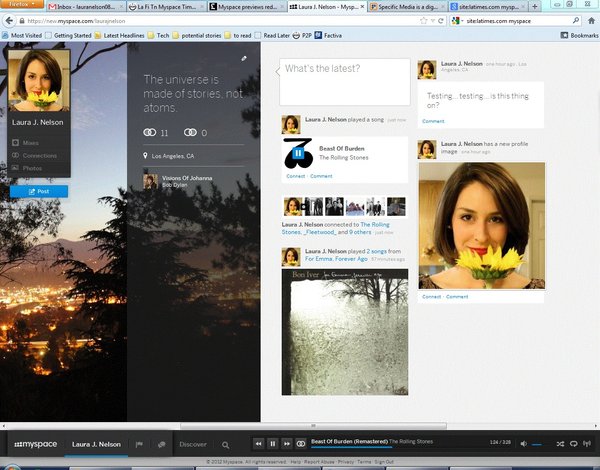Toggle shuffle in the music player
This screenshot has height=470, width=600.
point(560,444)
